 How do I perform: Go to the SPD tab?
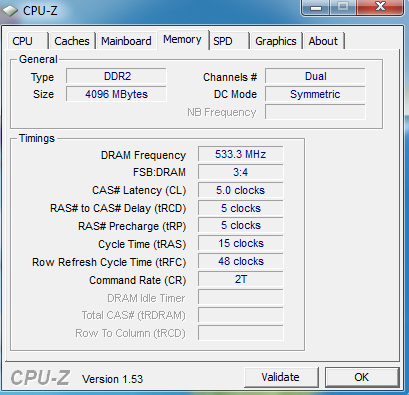coord(229,41)
